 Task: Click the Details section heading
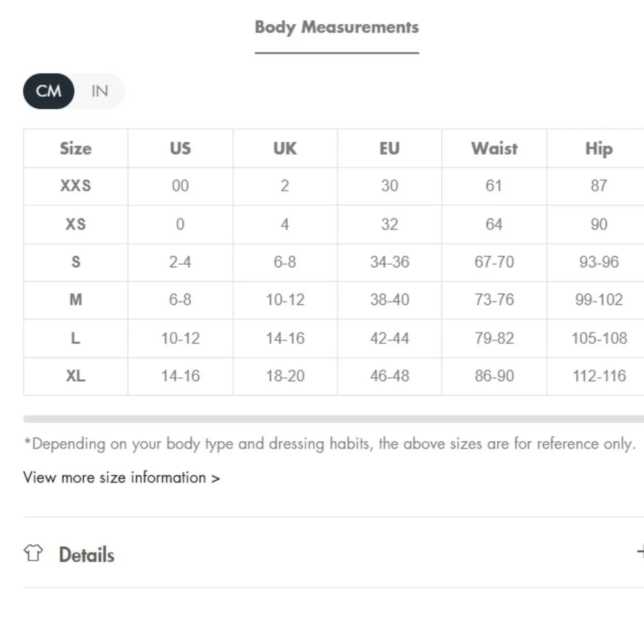click(x=86, y=554)
